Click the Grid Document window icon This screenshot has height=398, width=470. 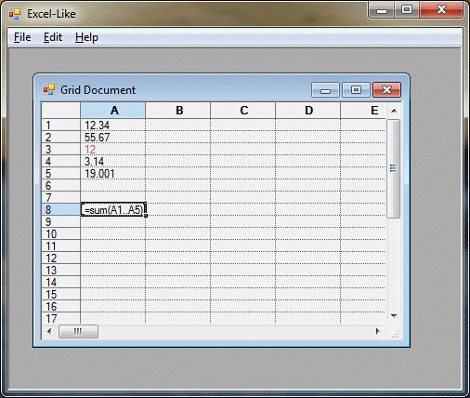click(49, 90)
